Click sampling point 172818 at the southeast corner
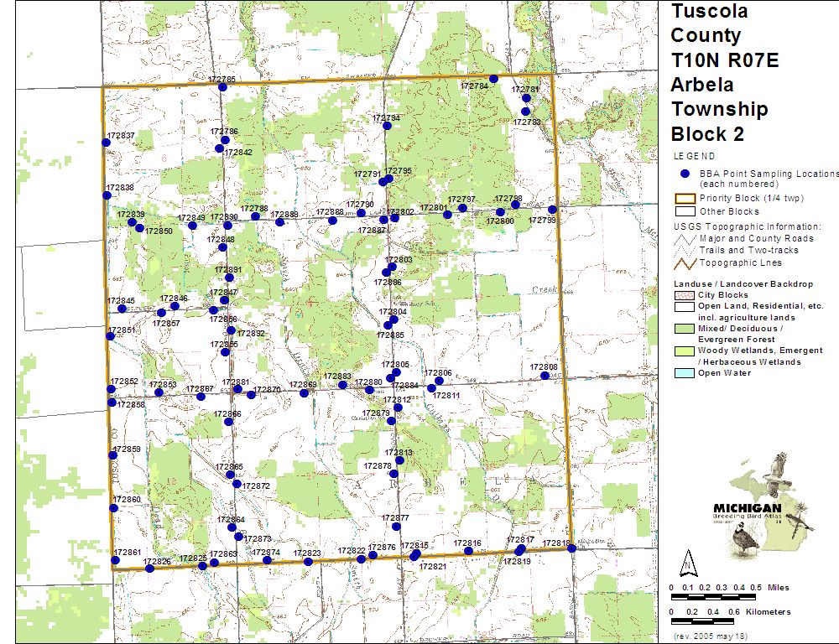The height and width of the screenshot is (644, 839). coord(571,547)
